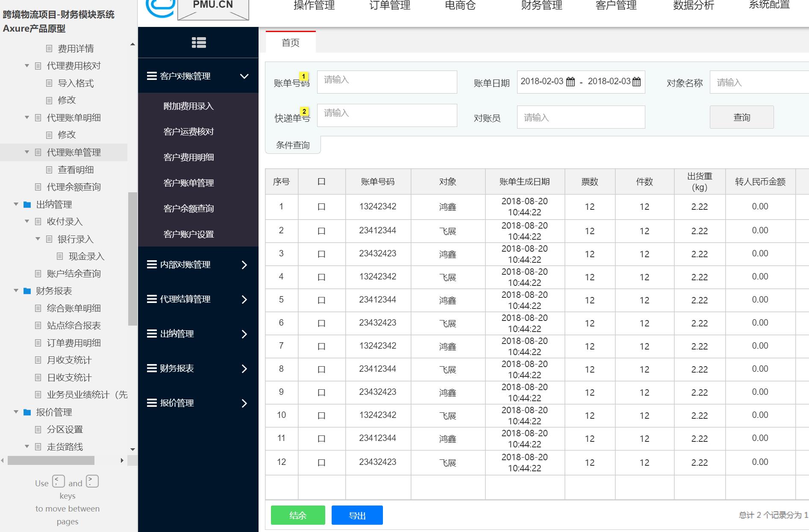Open 订单管理 top menu
The width and height of the screenshot is (809, 532).
click(390, 6)
